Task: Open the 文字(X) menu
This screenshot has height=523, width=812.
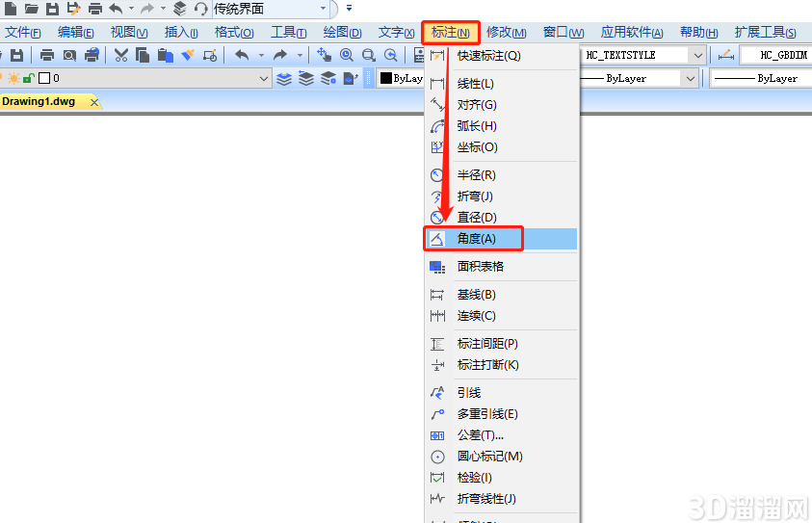Action: tap(396, 33)
